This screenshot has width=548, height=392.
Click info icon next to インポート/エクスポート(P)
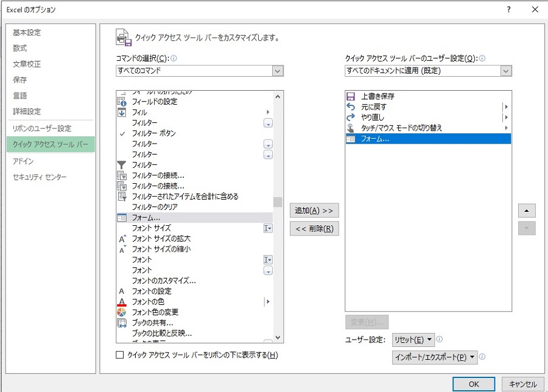point(482,357)
